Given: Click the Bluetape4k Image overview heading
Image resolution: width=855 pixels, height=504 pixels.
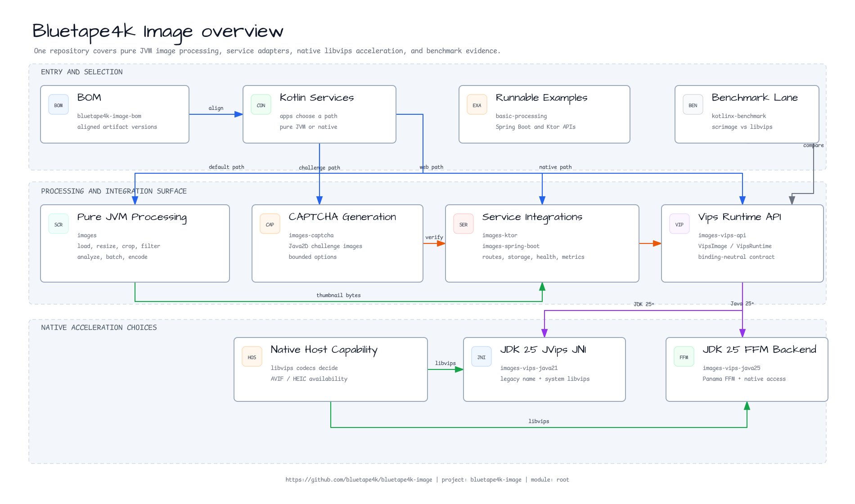Looking at the screenshot, I should coord(158,31).
